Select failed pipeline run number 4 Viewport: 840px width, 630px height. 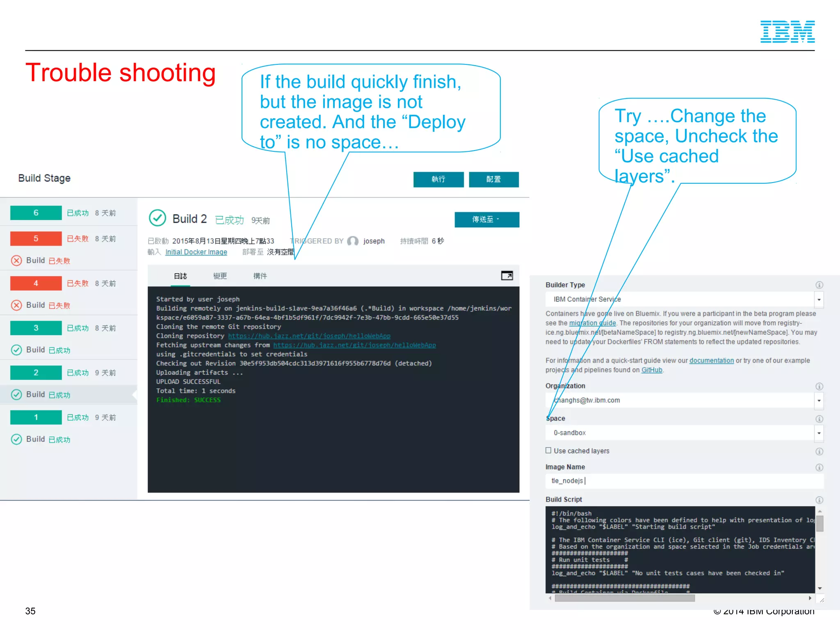pyautogui.click(x=36, y=283)
